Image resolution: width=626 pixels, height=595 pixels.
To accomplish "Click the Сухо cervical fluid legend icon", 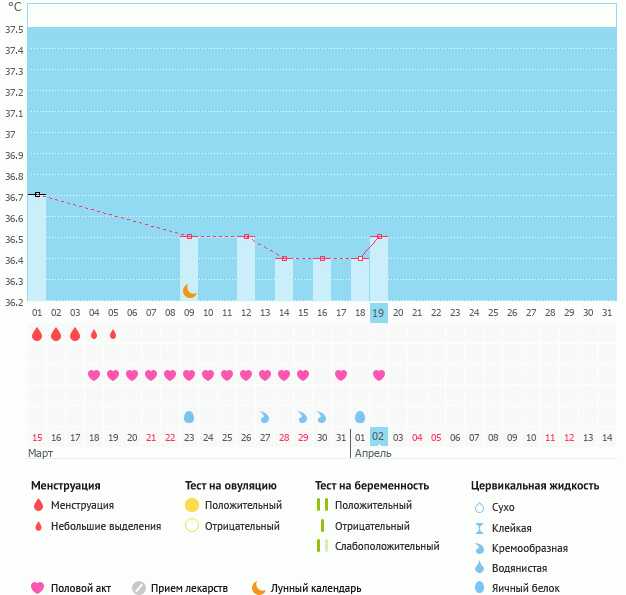I will tap(479, 507).
